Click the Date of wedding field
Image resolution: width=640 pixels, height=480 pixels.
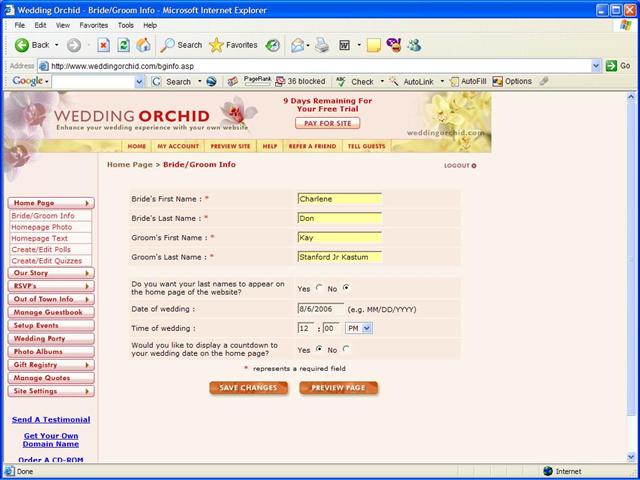321,309
